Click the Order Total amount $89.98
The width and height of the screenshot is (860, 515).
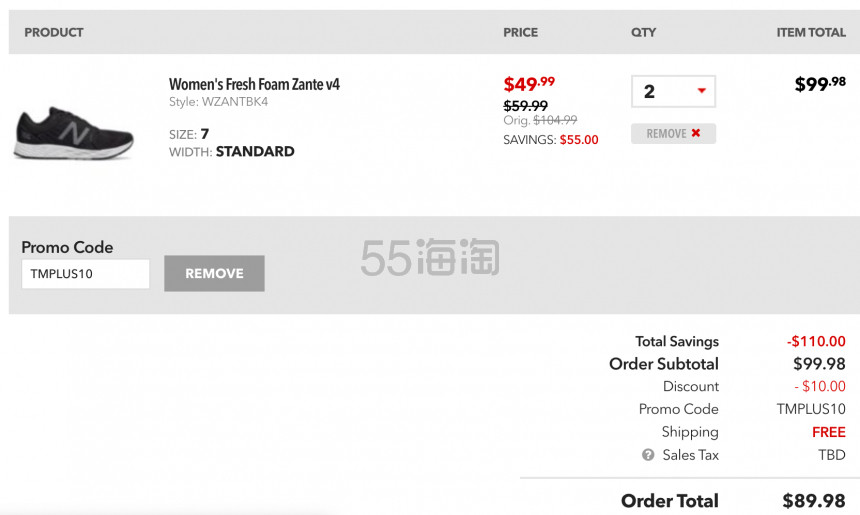click(813, 501)
